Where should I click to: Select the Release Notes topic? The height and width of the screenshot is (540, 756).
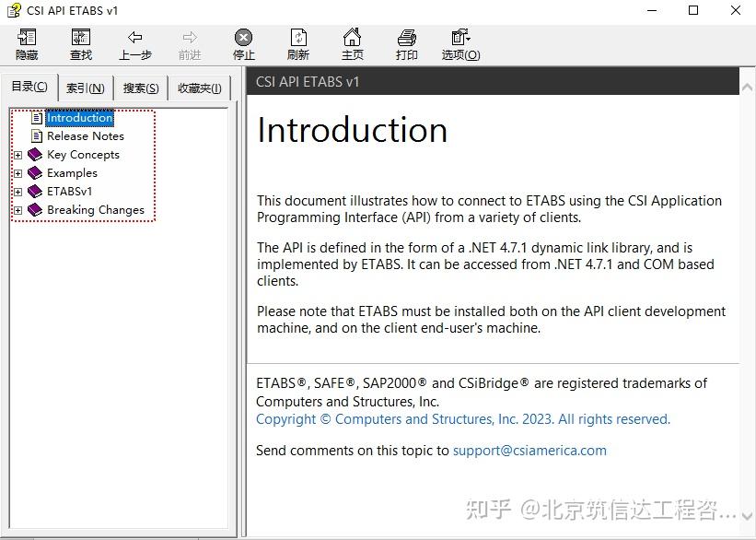[87, 135]
